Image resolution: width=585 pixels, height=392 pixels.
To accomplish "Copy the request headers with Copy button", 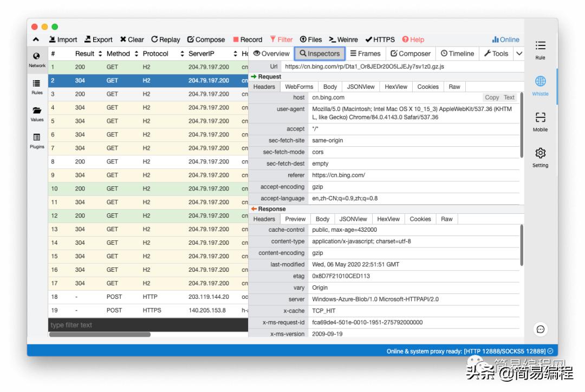I will pyautogui.click(x=492, y=97).
